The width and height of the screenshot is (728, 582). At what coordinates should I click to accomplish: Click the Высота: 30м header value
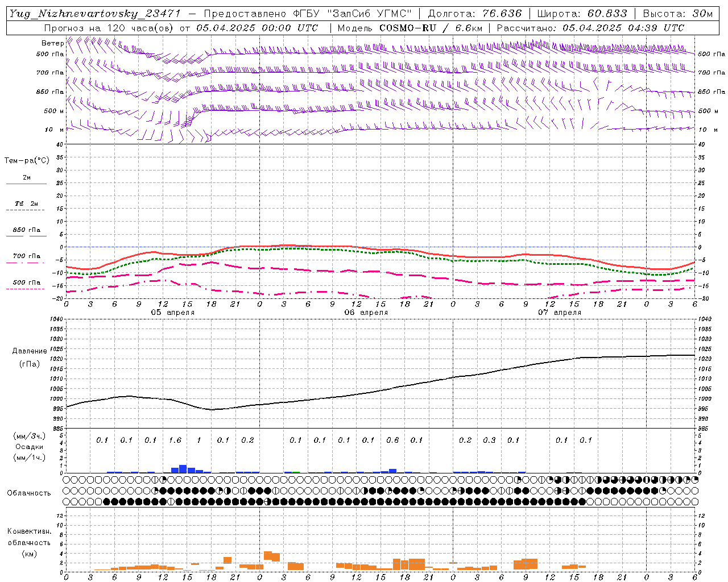point(677,14)
